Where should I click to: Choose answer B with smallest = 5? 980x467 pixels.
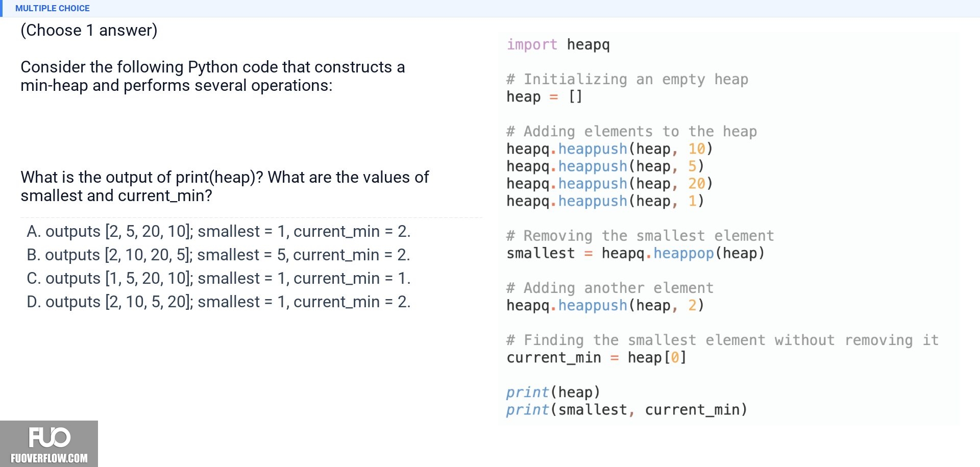tap(218, 255)
